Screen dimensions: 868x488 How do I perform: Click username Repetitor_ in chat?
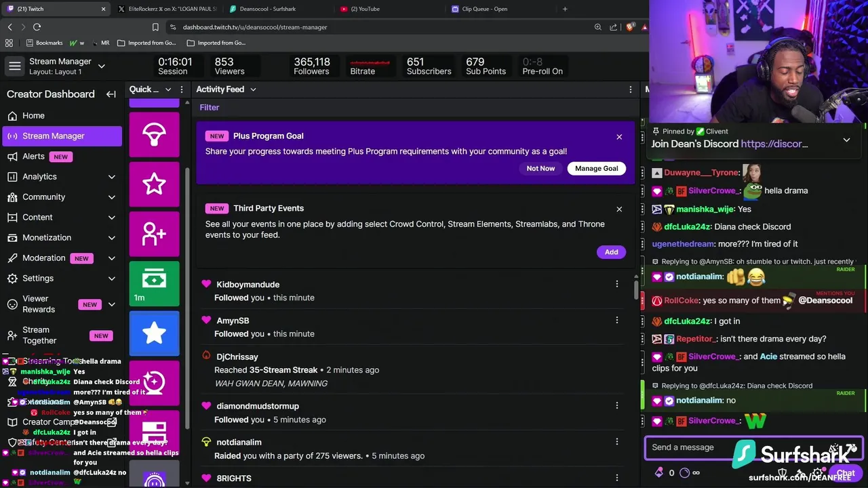(x=695, y=339)
